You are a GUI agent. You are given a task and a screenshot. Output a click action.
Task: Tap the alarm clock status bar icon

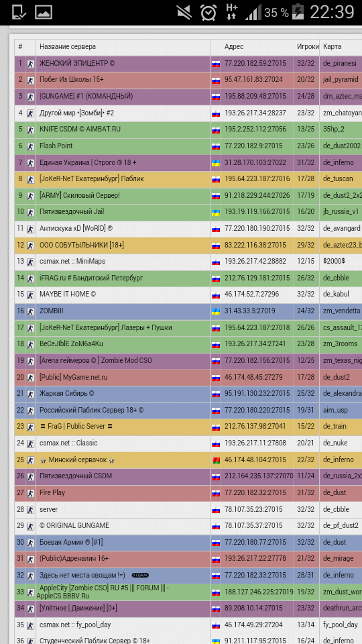(x=208, y=12)
